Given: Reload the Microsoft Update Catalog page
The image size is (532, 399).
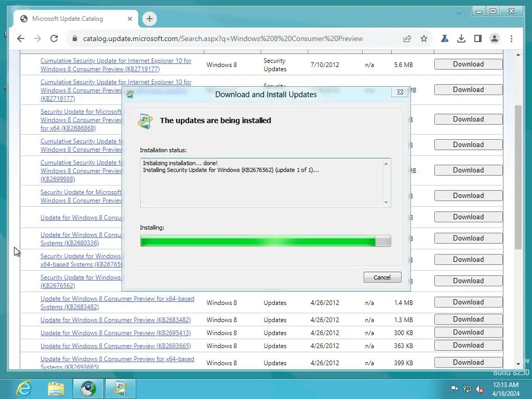Looking at the screenshot, I should [x=54, y=38].
